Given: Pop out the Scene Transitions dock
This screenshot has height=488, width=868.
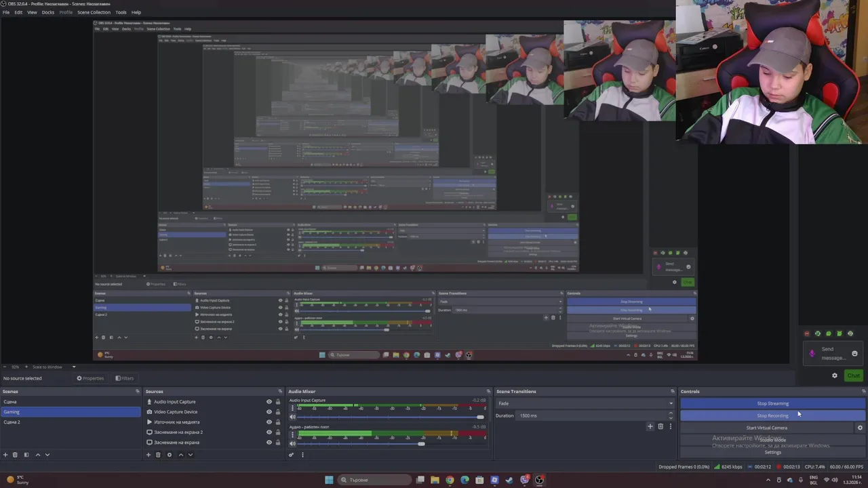Looking at the screenshot, I should pos(673,391).
